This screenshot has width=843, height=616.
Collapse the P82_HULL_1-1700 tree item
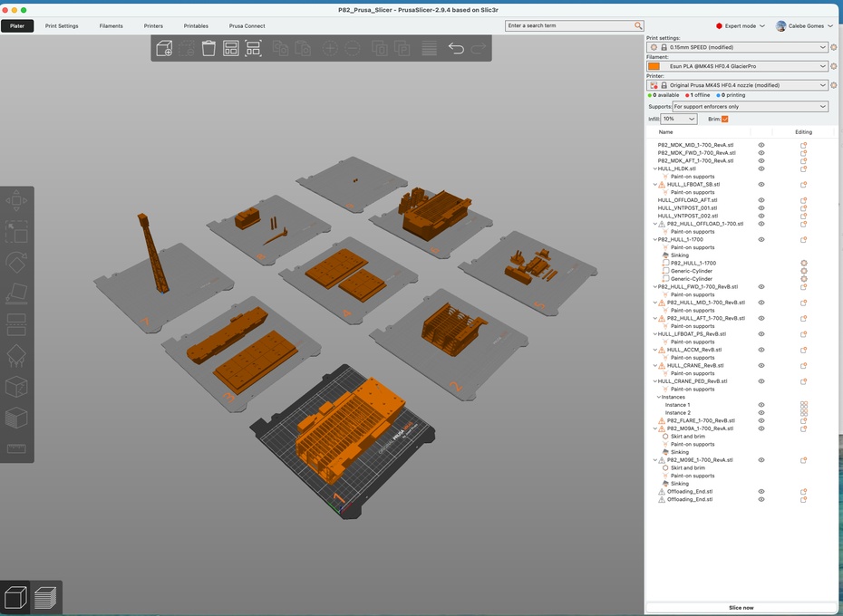click(x=655, y=240)
